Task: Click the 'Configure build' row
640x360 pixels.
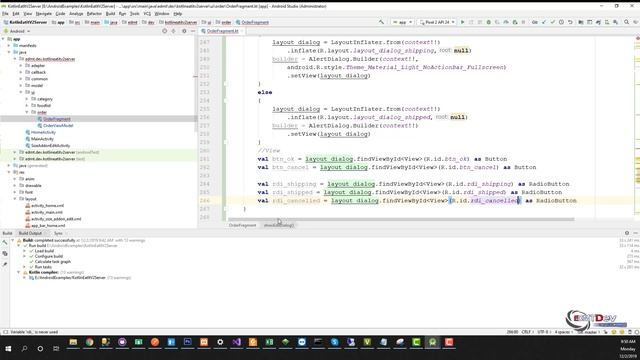Action: point(49,256)
